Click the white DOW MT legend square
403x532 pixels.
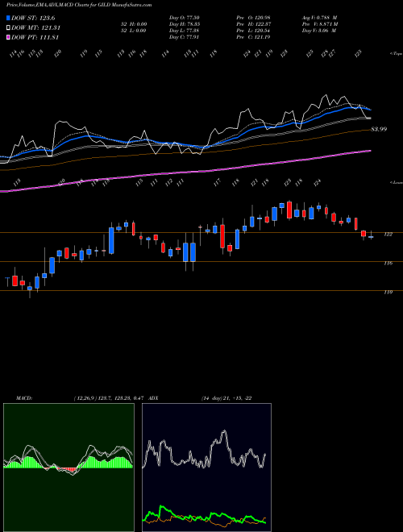point(9,27)
